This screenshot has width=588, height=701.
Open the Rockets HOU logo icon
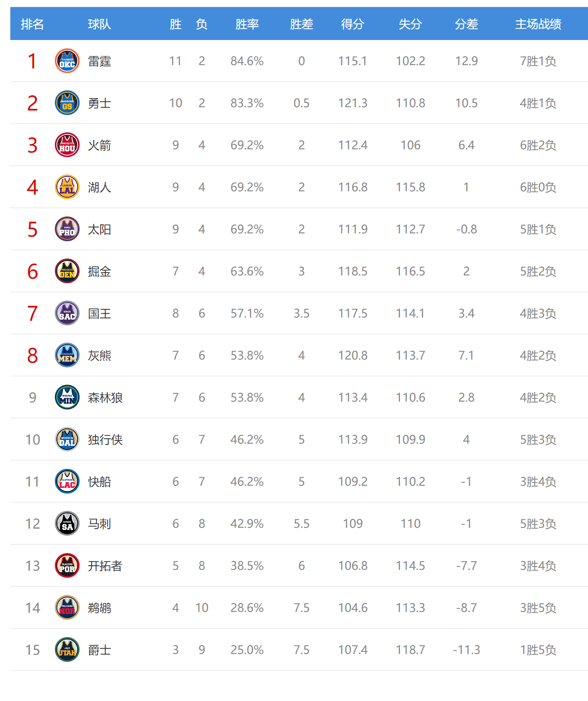click(67, 145)
